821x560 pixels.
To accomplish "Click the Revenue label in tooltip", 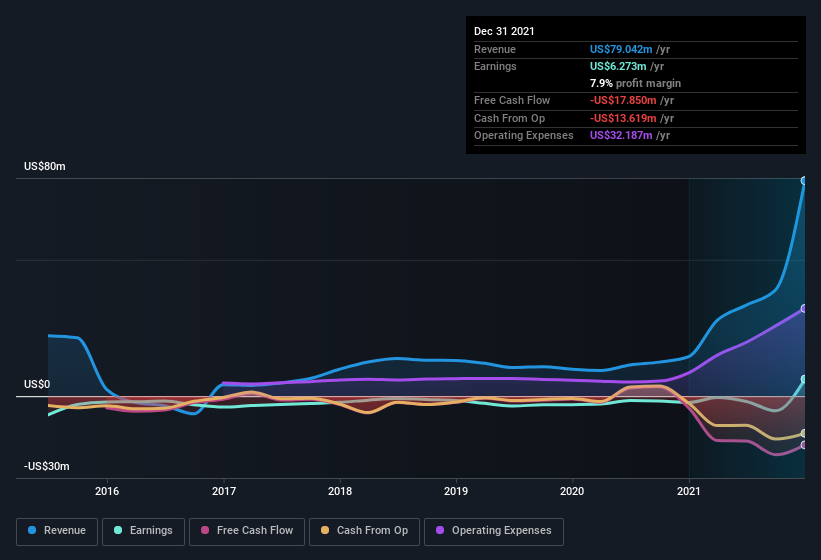I will click(495, 49).
